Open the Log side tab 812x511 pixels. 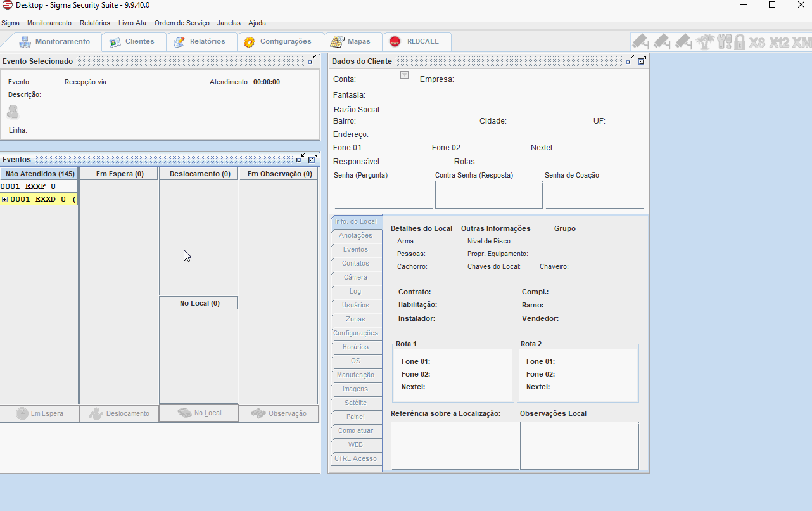356,291
